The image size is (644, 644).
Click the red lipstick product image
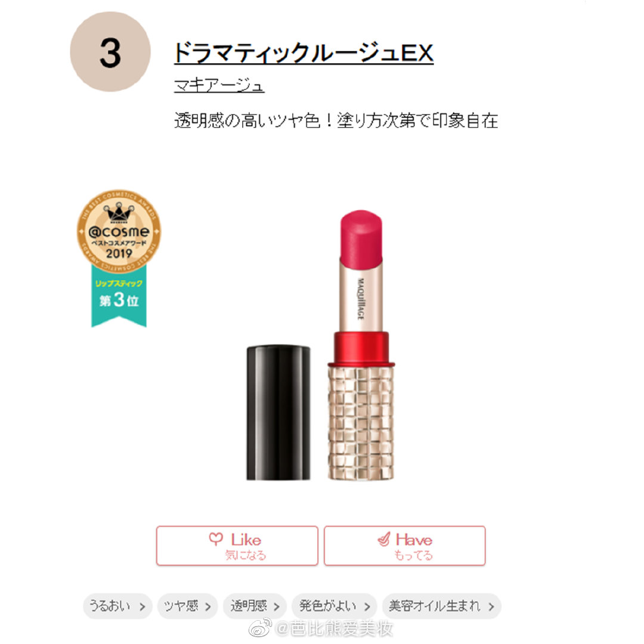pyautogui.click(x=361, y=345)
